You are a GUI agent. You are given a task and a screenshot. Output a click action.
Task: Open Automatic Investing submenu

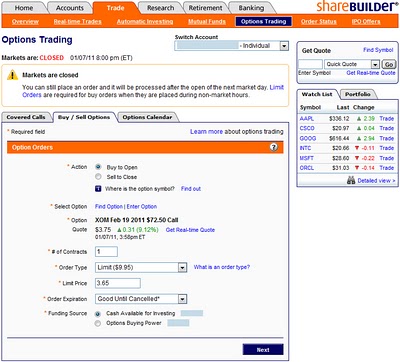(145, 22)
